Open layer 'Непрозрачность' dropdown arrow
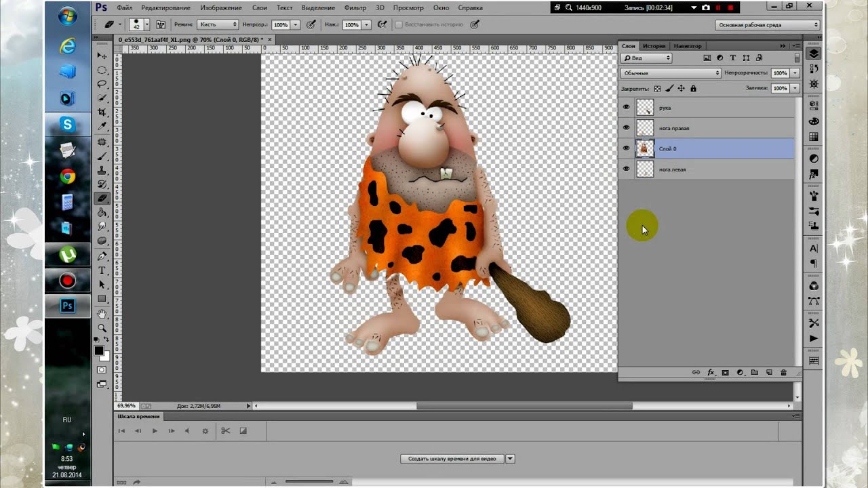Image resolution: width=868 pixels, height=488 pixels. 795,73
